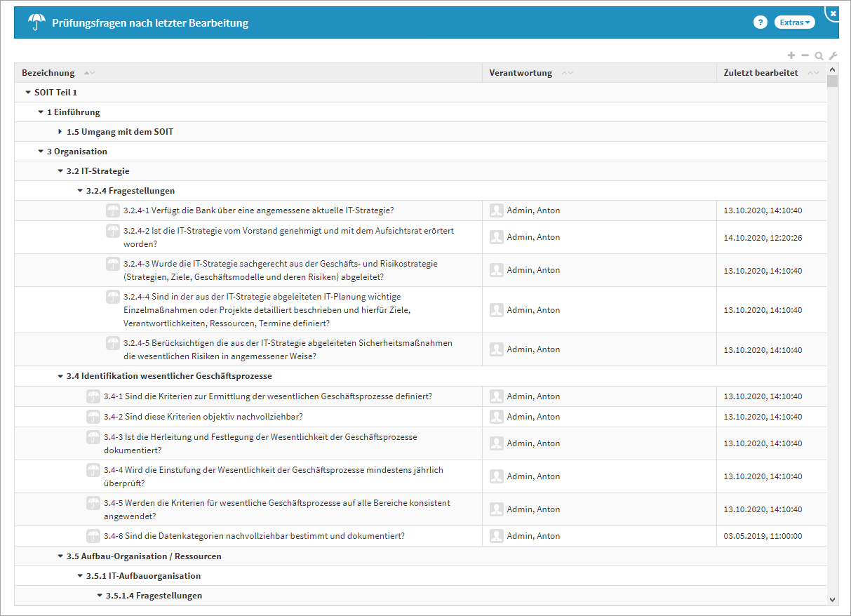Screen dimensions: 851x616
Task: Collapse all rows with minus icon
Action: coord(805,55)
